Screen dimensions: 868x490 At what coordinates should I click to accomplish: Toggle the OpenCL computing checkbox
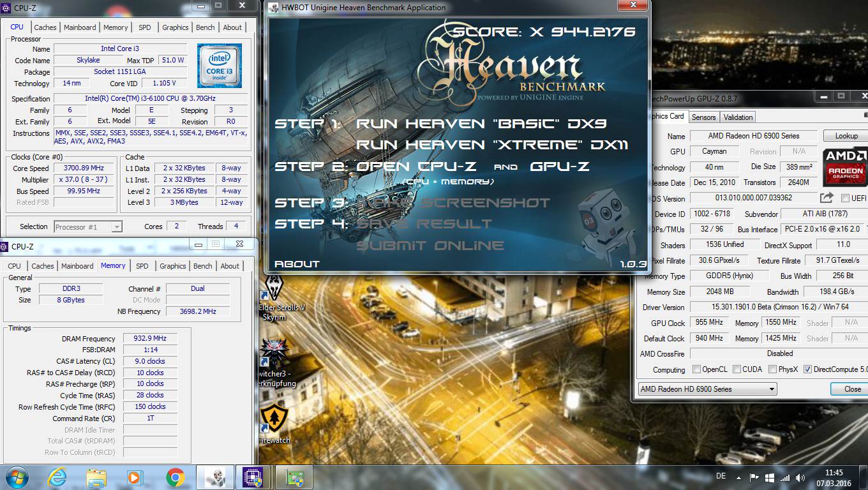point(696,369)
